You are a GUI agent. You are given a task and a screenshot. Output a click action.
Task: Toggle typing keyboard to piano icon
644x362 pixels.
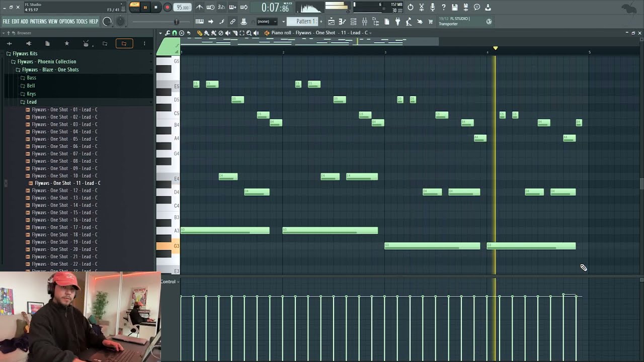(199, 22)
